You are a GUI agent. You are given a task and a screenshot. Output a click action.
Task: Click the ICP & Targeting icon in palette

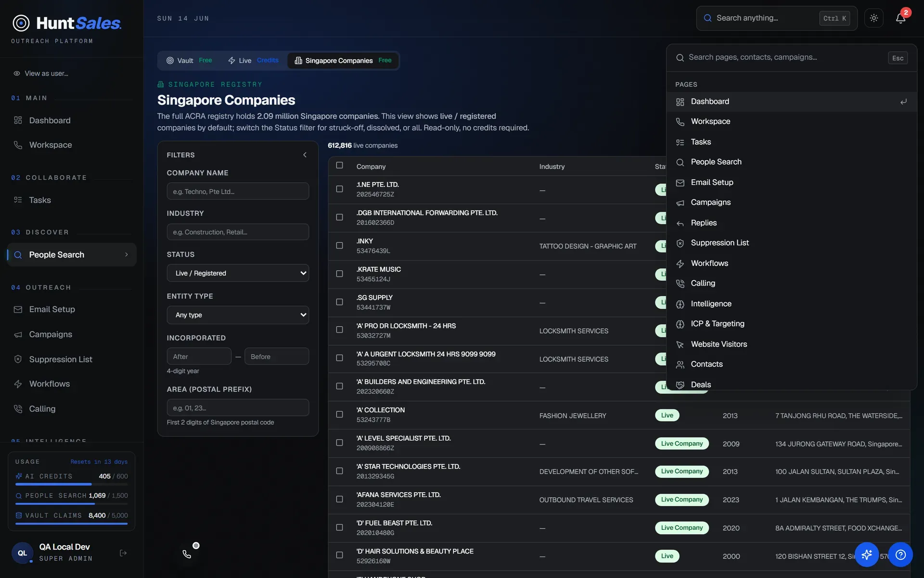click(x=680, y=324)
